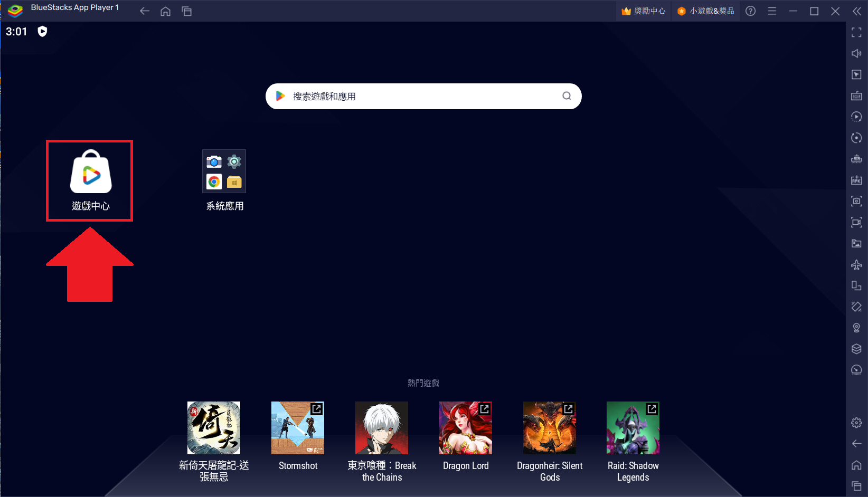This screenshot has width=868, height=497.
Task: Go back using title bar back arrow
Action: click(x=144, y=11)
